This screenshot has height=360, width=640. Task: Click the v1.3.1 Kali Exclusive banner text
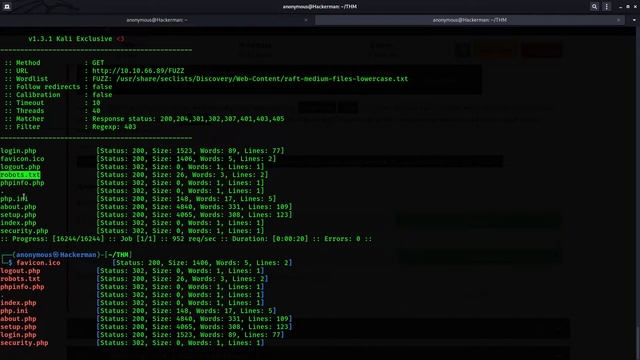tap(76, 39)
